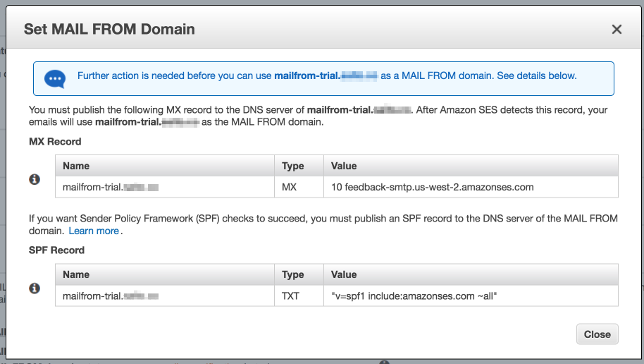Click the Close button
The width and height of the screenshot is (644, 364).
597,334
